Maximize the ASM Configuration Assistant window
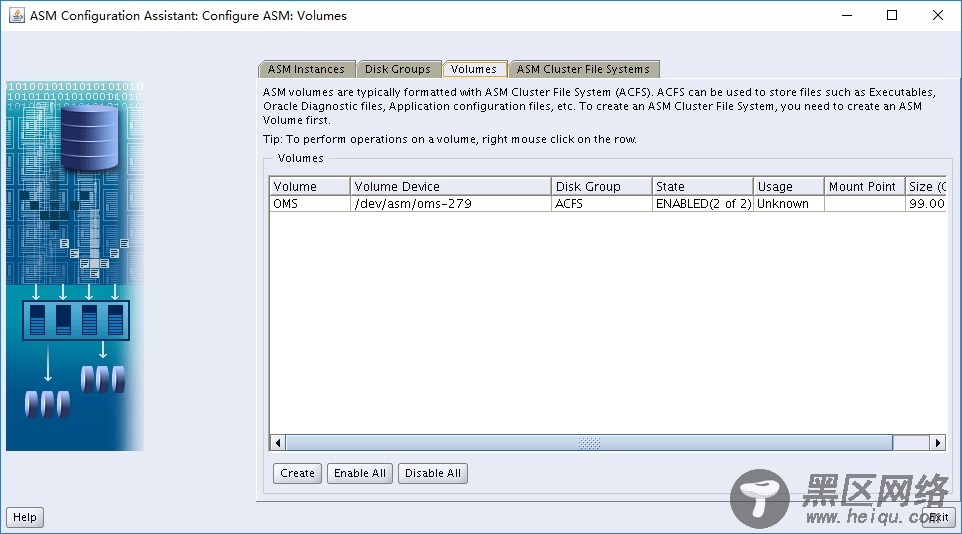The width and height of the screenshot is (962, 534). coord(892,15)
